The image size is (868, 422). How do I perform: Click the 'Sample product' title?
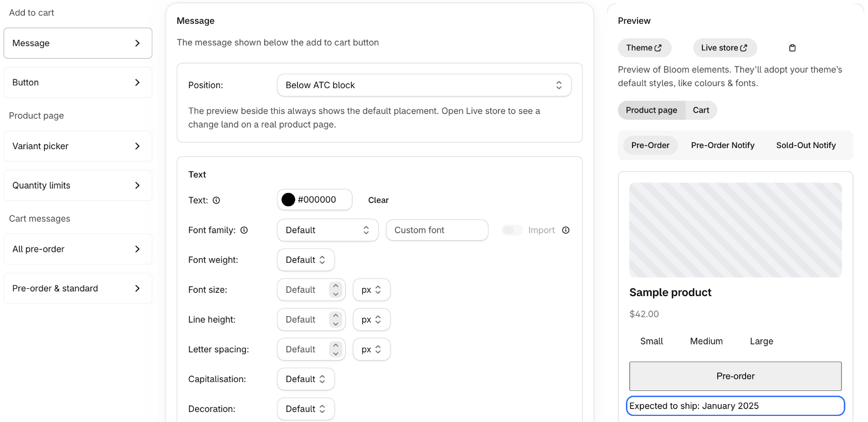coord(670,293)
